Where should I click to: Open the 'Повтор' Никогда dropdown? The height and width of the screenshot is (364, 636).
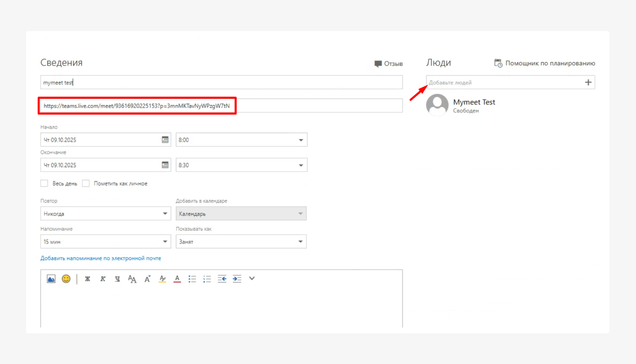pyautogui.click(x=165, y=213)
